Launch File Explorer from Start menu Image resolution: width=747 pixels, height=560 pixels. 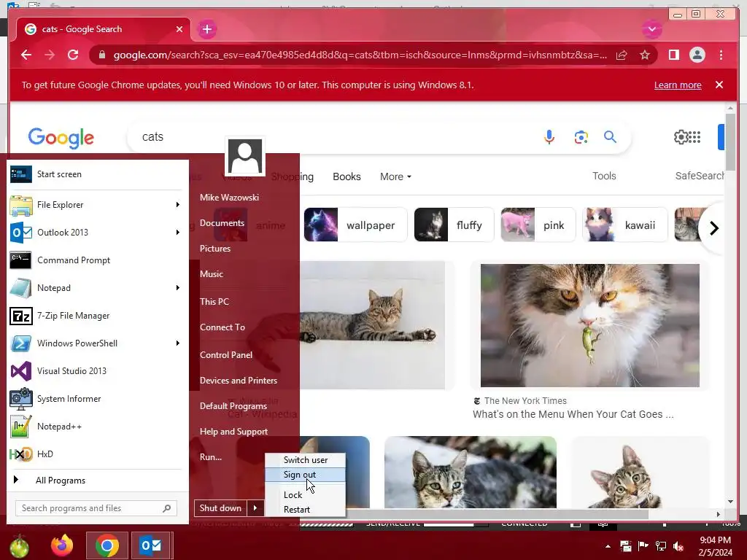coord(90,205)
